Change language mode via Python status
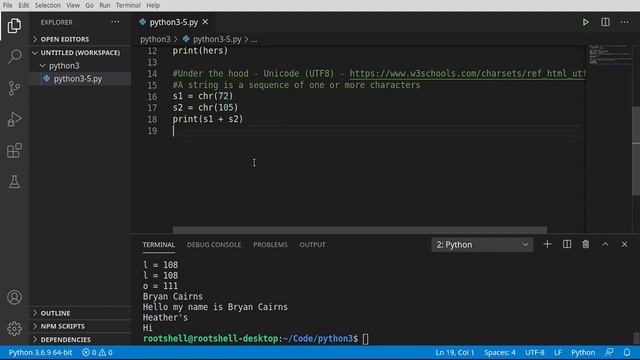 point(583,353)
